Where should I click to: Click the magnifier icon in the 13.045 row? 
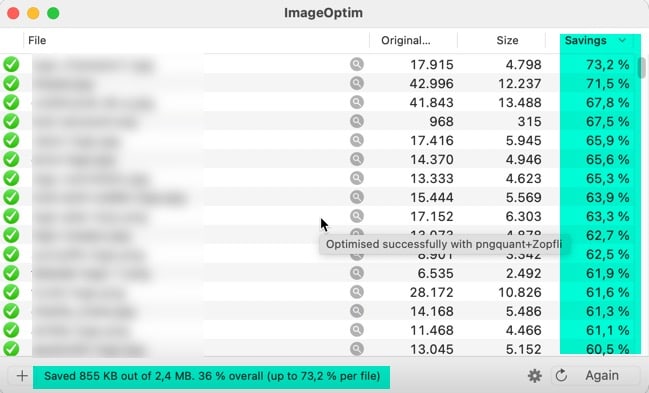pos(357,349)
